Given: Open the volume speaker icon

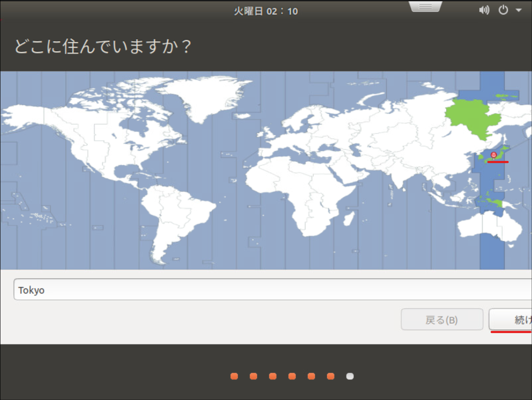Looking at the screenshot, I should pos(484,11).
